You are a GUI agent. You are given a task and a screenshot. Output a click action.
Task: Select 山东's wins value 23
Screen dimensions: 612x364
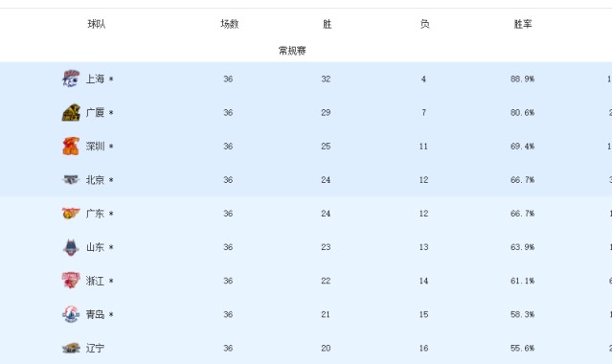[326, 247]
